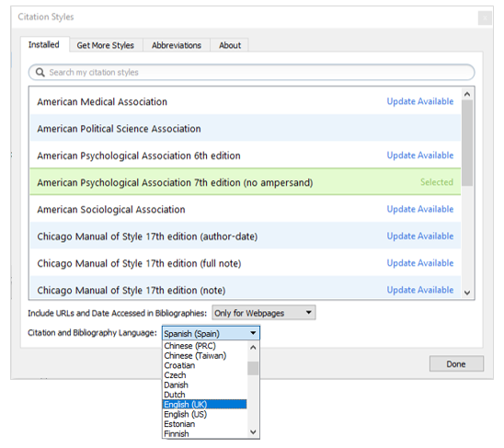The image size is (504, 448).
Task: Update Chicago 17th edition (note)
Action: [x=420, y=290]
